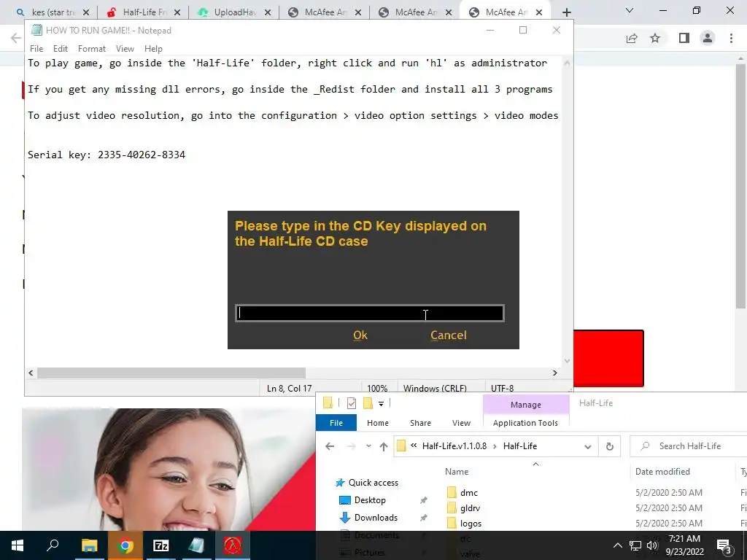Open Chrome tab search dropdown

[x=630, y=10]
